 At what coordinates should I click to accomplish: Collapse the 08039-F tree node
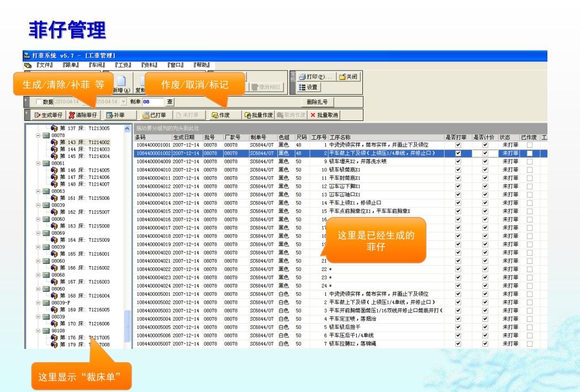[38, 303]
